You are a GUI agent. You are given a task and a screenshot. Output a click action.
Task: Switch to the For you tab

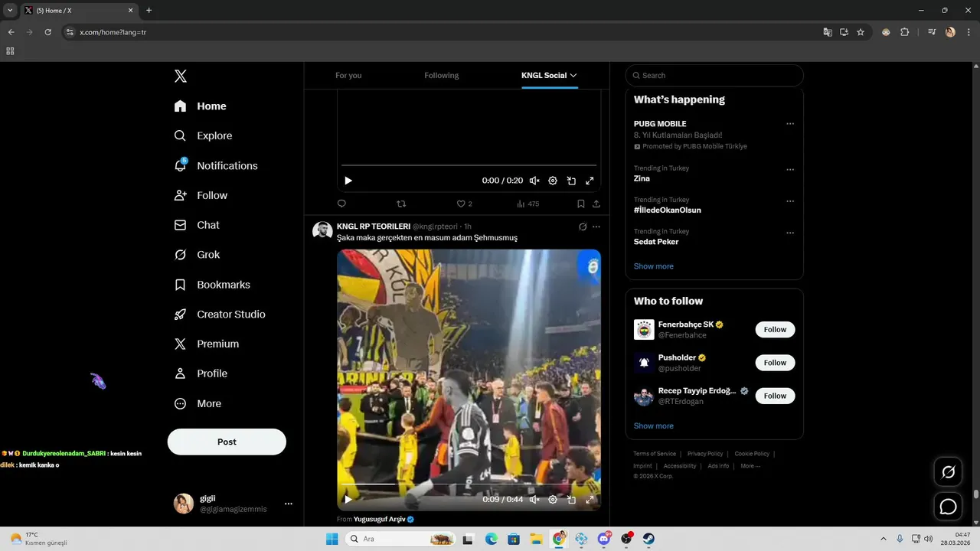pos(348,75)
